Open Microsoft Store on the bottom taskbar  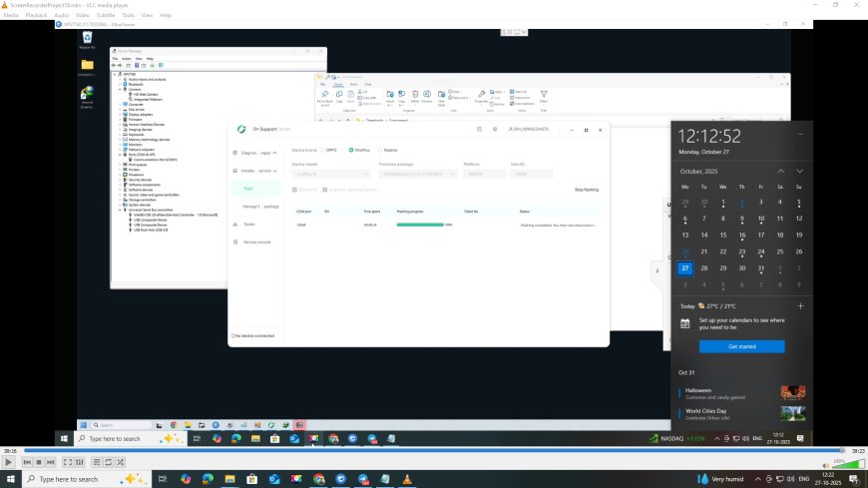(251, 479)
